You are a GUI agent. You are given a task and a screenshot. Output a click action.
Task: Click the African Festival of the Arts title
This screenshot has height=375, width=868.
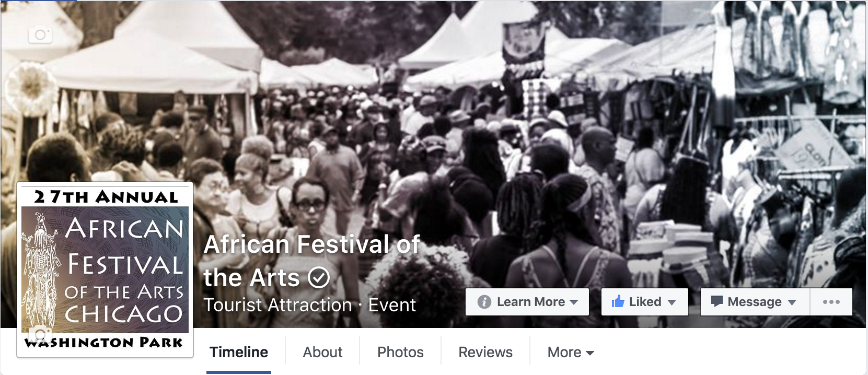click(312, 261)
